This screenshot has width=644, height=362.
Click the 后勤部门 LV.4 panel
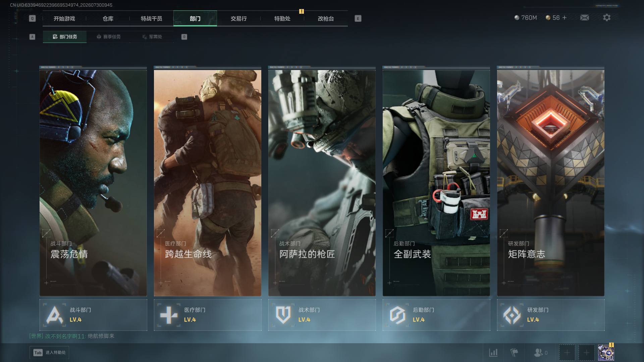[436, 315]
